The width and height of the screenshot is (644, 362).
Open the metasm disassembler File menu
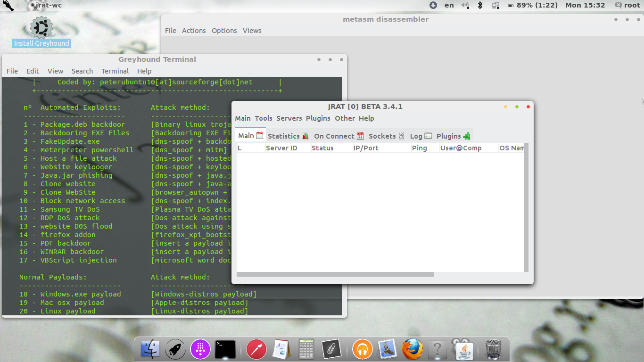point(171,31)
